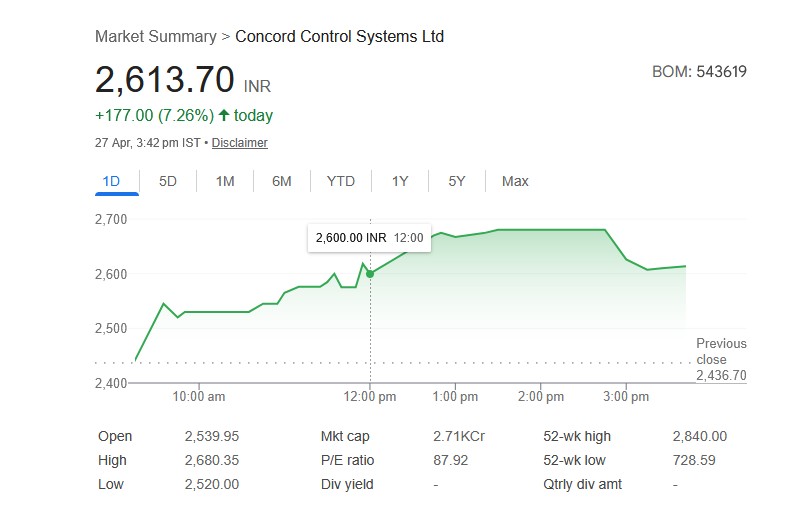Show the 6M price chart

(x=282, y=181)
